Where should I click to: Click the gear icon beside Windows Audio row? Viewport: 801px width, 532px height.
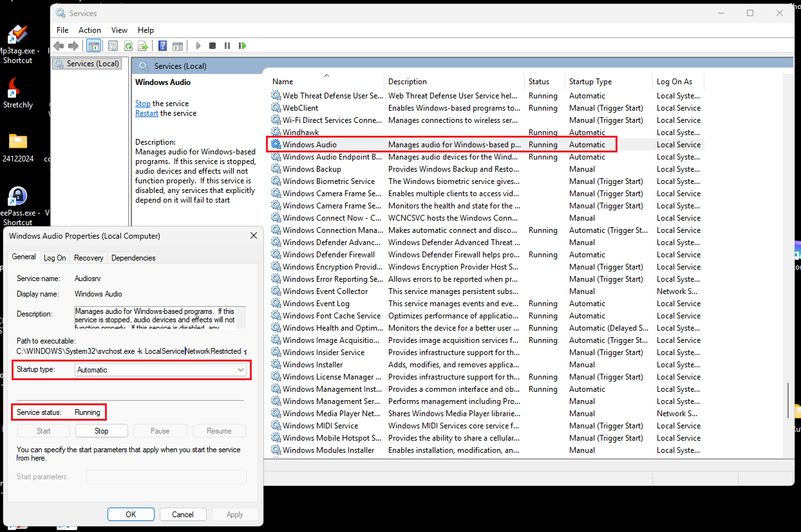coord(276,145)
